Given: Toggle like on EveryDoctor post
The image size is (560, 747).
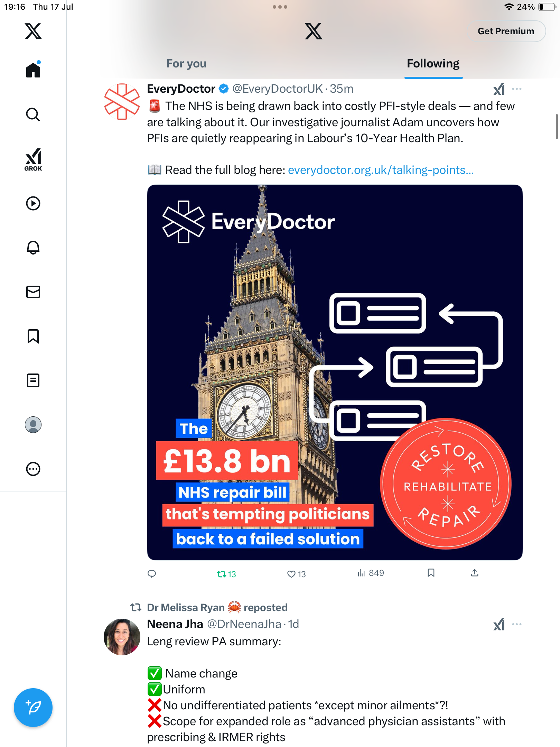Looking at the screenshot, I should pyautogui.click(x=296, y=574).
